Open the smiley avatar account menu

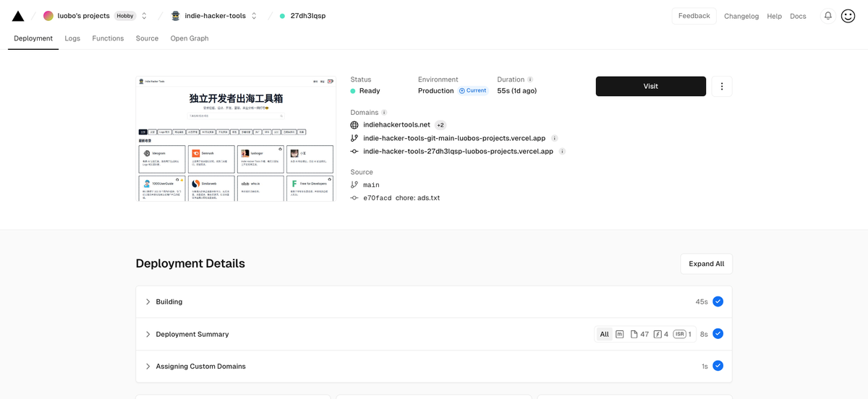coord(848,16)
